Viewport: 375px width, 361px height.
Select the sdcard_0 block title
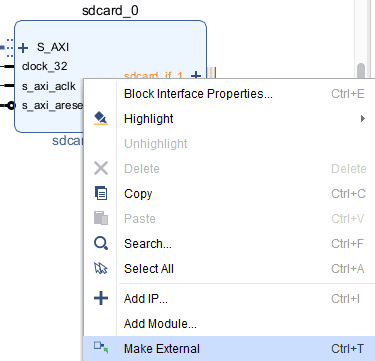(x=110, y=11)
